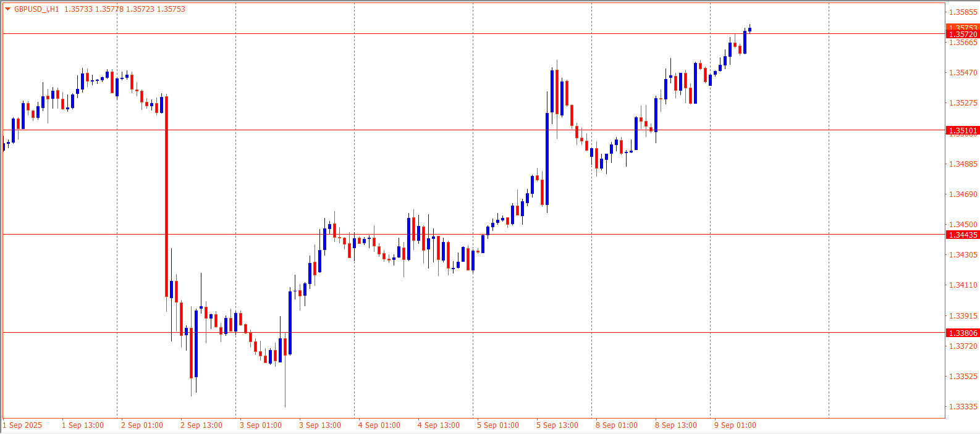Click the 1.35470 price scale label
This screenshot has height=434, width=980.
[x=963, y=73]
